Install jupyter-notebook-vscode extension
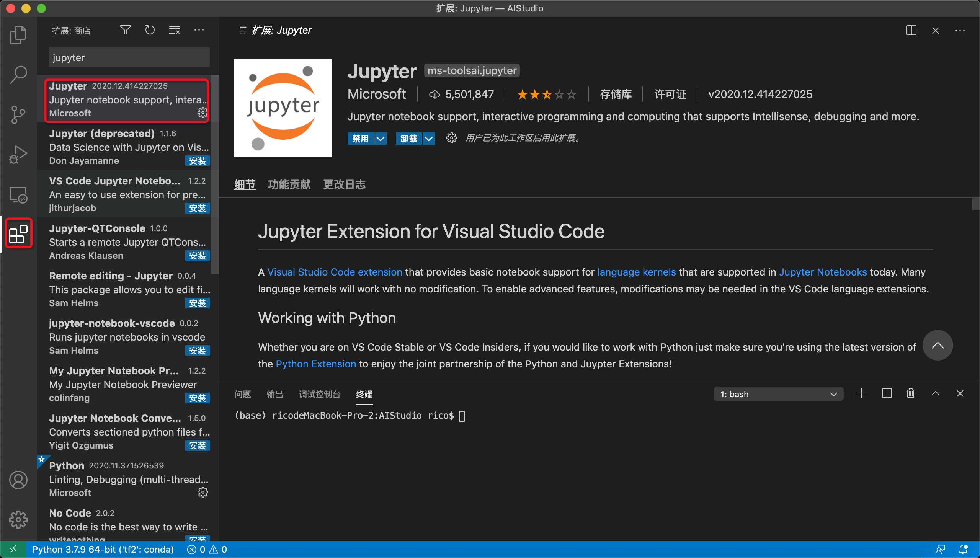Image resolution: width=980 pixels, height=558 pixels. click(198, 350)
